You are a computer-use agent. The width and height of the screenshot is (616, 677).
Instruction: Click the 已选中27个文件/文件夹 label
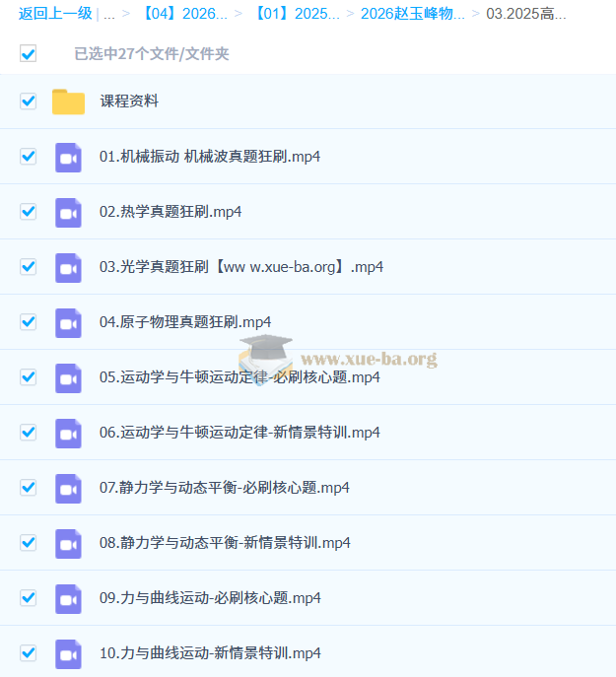point(151,53)
